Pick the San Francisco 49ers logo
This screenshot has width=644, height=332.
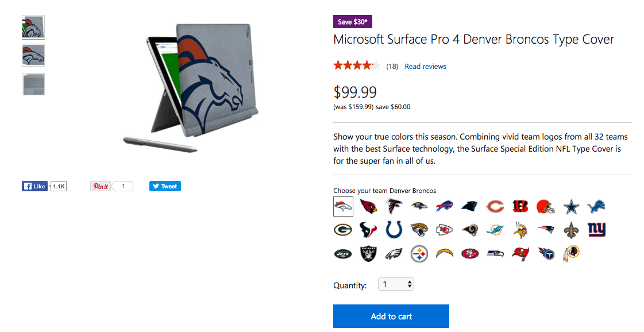pos(469,253)
